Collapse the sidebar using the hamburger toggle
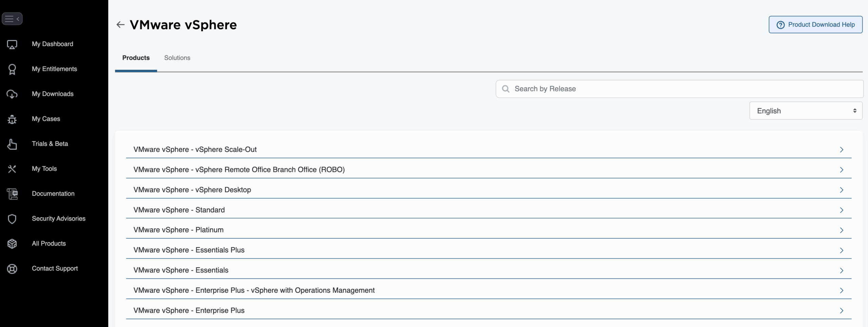868x327 pixels. point(13,19)
